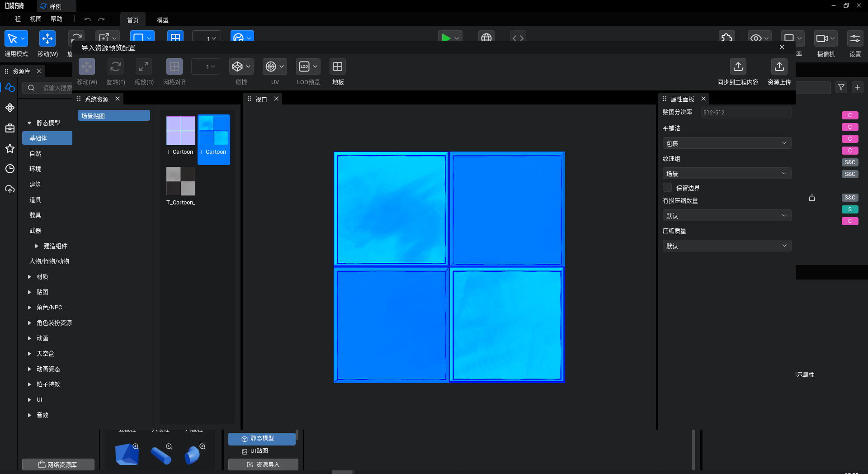The image size is (868, 474).
Task: Select 旋转(E) tool in dialog
Action: [116, 66]
